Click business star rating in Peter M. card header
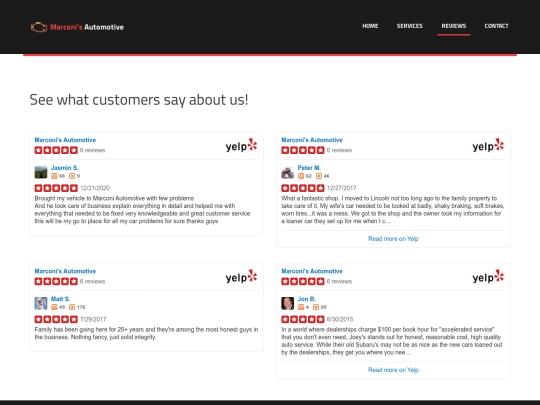The width and height of the screenshot is (540, 405). point(303,150)
